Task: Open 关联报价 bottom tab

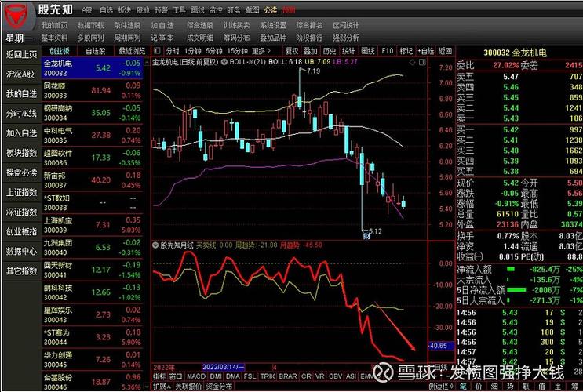Action: [x=188, y=387]
